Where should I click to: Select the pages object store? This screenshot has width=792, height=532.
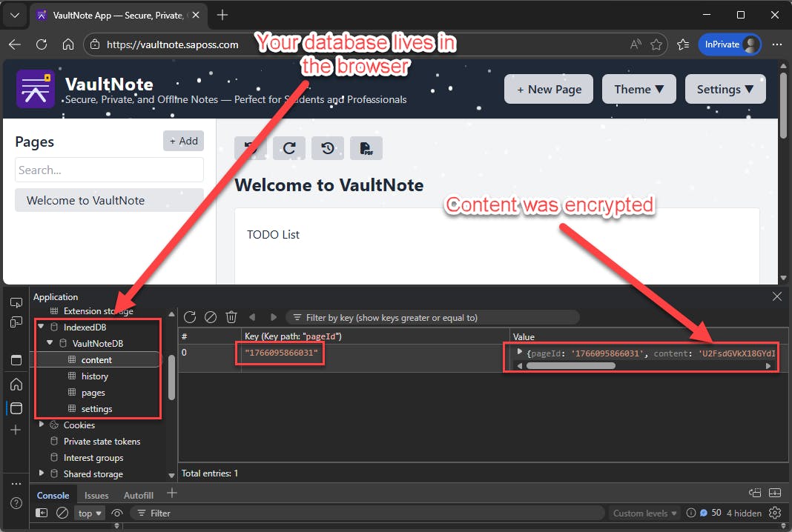[93, 392]
